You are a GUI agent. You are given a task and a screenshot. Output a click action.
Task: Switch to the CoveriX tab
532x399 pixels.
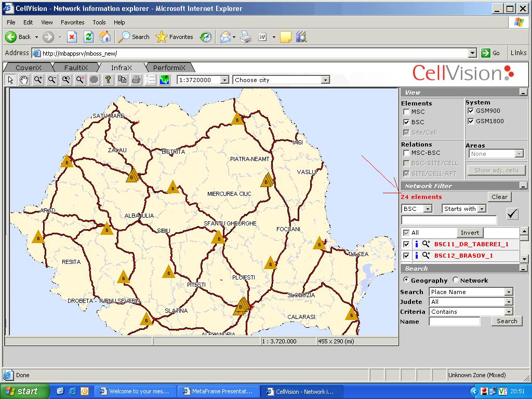[29, 68]
